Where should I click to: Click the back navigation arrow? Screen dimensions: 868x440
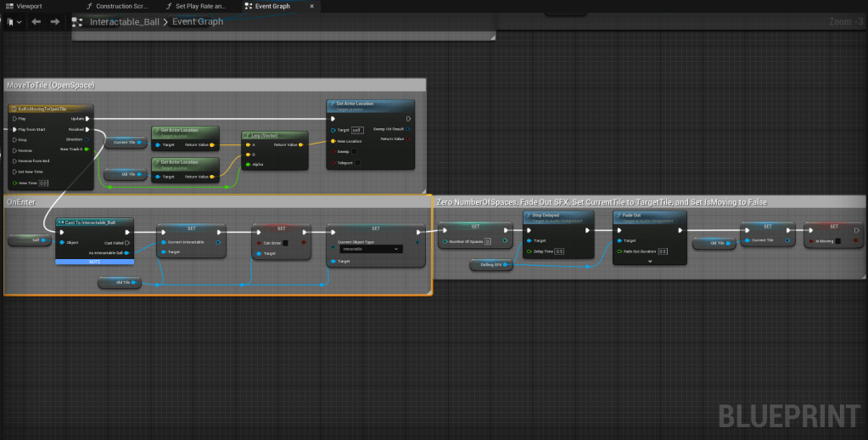(36, 21)
